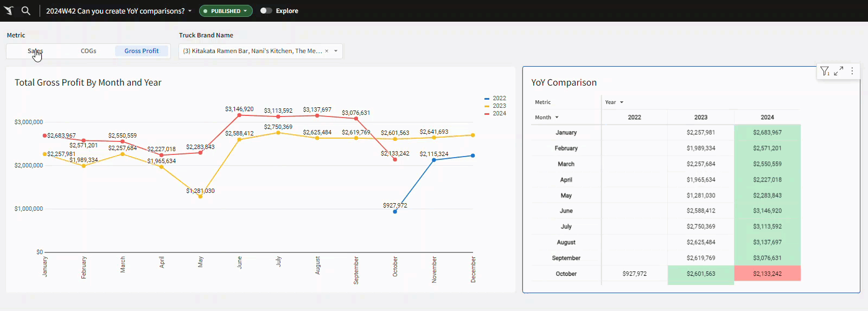Click the 2024 legend marker in chart
Viewport: 868px width, 311px height.
[487, 114]
